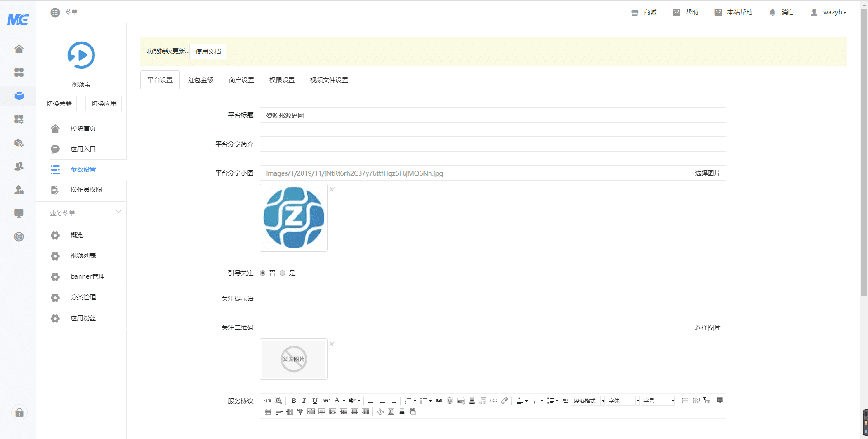Open the 本站帮助 link in top bar
The height and width of the screenshot is (439, 868).
pyautogui.click(x=734, y=12)
